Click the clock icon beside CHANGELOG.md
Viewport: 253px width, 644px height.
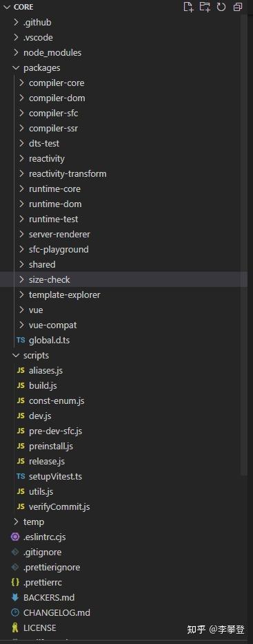15,613
